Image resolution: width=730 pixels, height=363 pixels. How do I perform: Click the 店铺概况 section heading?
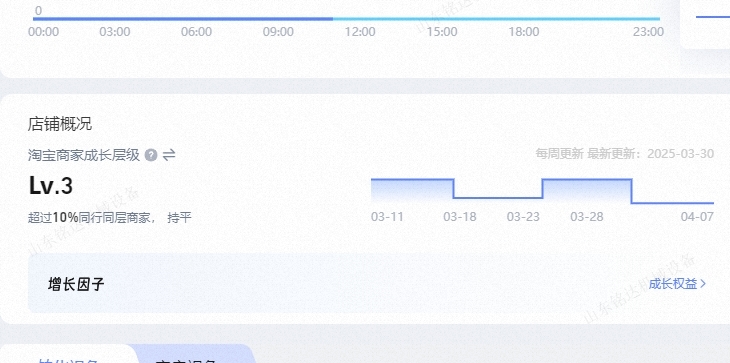(60, 124)
